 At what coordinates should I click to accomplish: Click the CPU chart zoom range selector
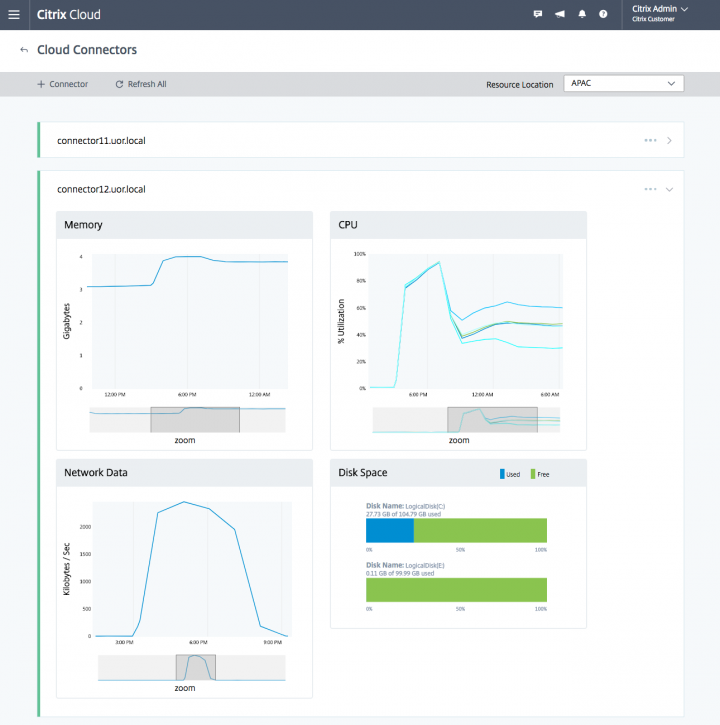(x=492, y=419)
